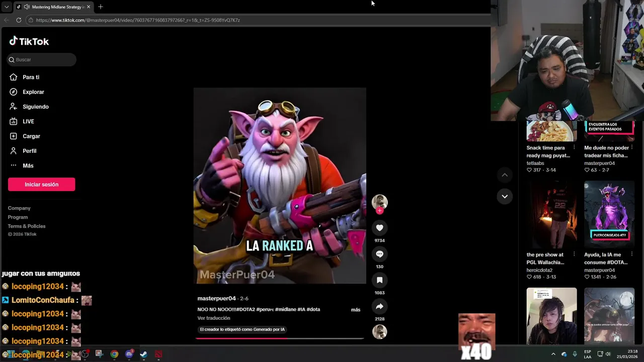Open the spinning sound disc avatar
This screenshot has height=362, width=644.
click(379, 332)
